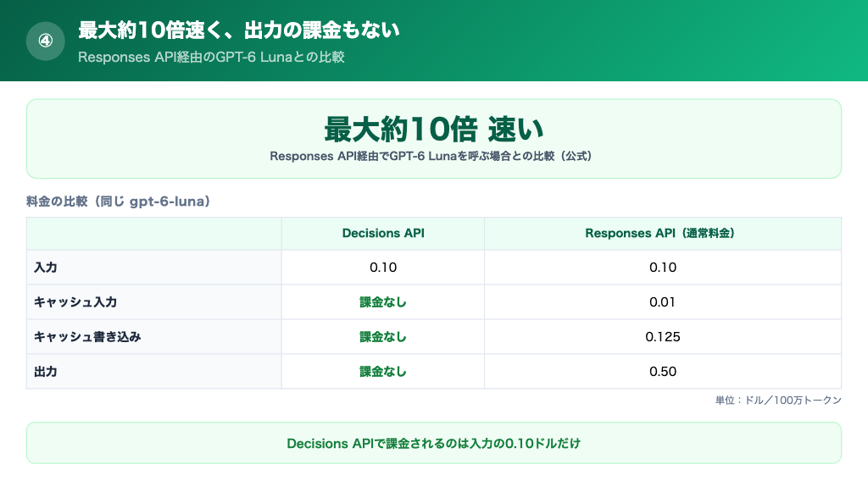868x481 pixels.
Task: Select the 出力 row label
Action: [46, 372]
